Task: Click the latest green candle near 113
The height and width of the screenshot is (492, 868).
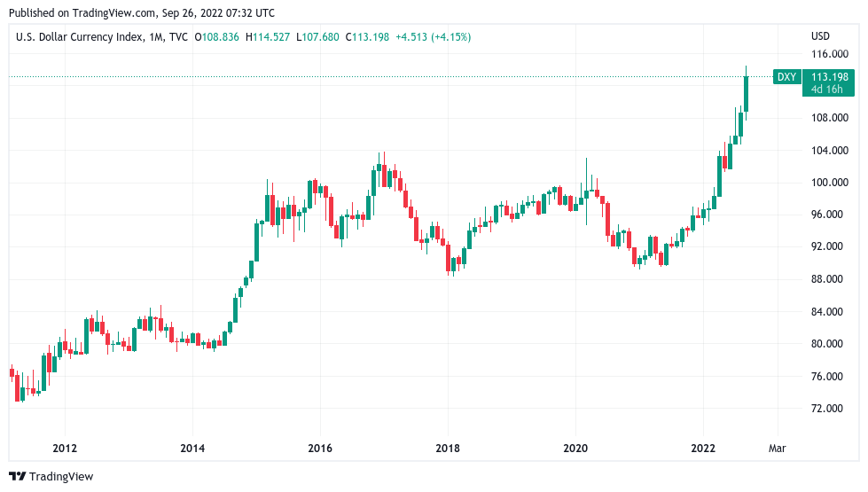Action: pos(747,93)
